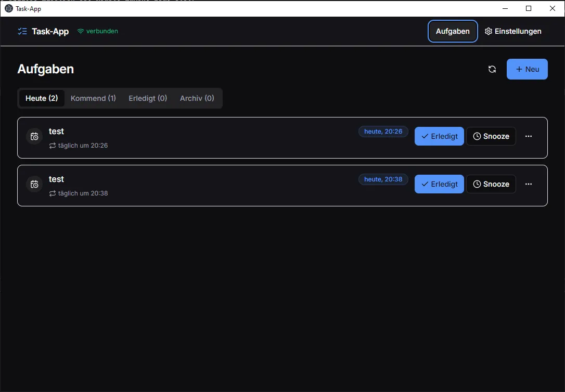Viewport: 565px width, 392px height.
Task: Open the Aufgaben navigation view
Action: coord(453,31)
